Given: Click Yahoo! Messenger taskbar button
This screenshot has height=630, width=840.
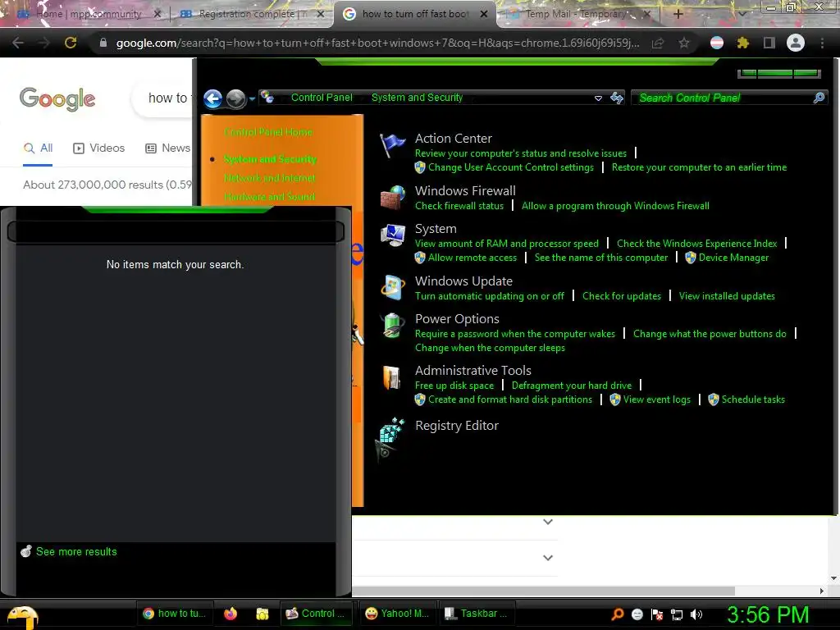Looking at the screenshot, I should point(397,614).
